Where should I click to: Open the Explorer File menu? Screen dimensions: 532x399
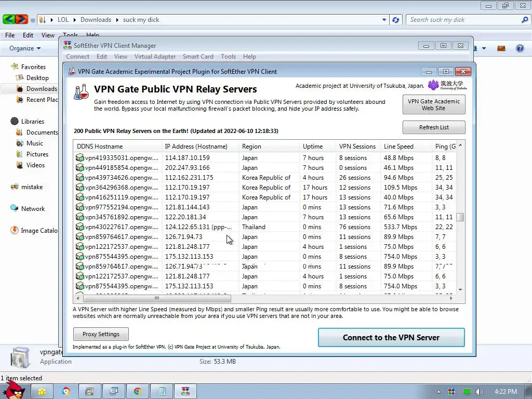10,35
